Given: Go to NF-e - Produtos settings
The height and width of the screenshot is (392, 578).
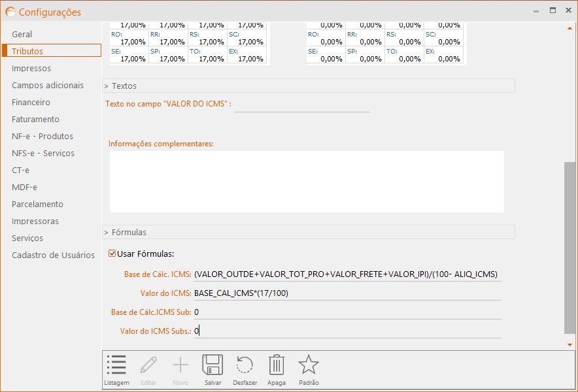Looking at the screenshot, I should [x=42, y=136].
